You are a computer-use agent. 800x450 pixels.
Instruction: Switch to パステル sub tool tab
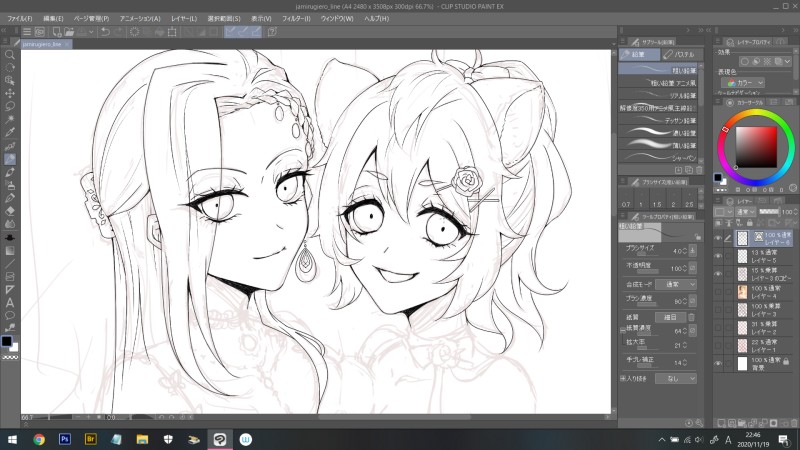tap(682, 54)
